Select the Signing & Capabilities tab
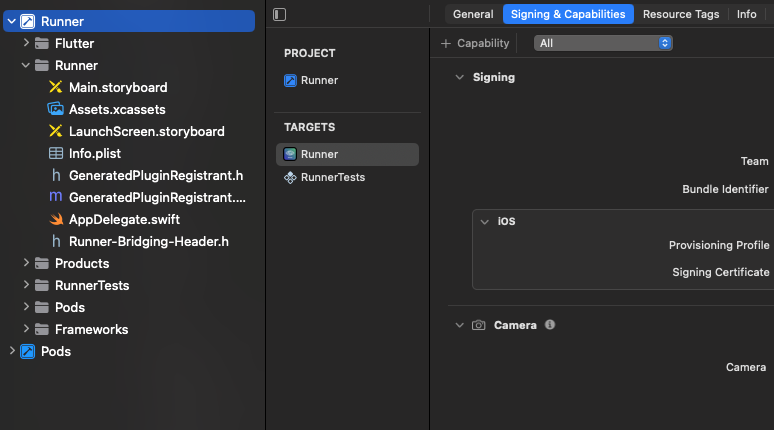The width and height of the screenshot is (774, 430). [x=568, y=14]
